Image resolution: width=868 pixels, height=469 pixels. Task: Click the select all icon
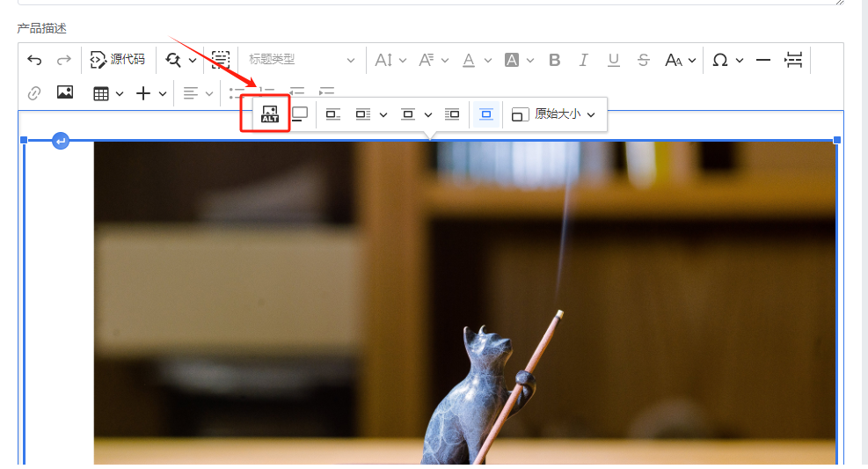220,60
